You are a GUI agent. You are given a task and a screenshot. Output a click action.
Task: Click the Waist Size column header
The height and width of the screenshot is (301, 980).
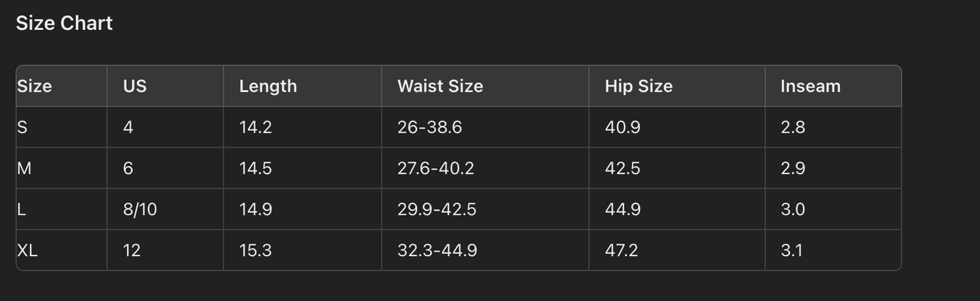[x=440, y=86]
